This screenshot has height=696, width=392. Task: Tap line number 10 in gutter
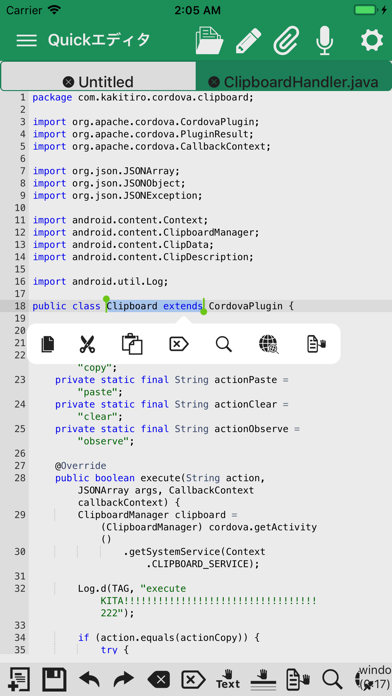pyautogui.click(x=20, y=208)
